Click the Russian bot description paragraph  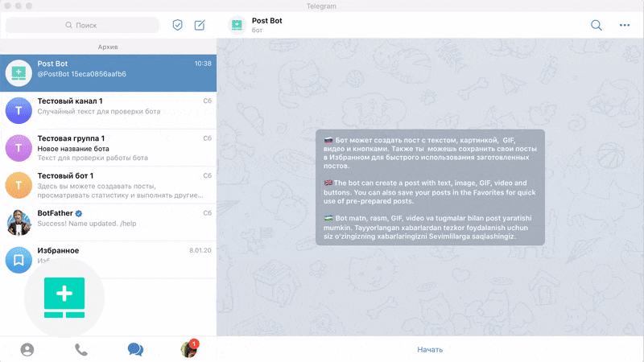tap(430, 153)
